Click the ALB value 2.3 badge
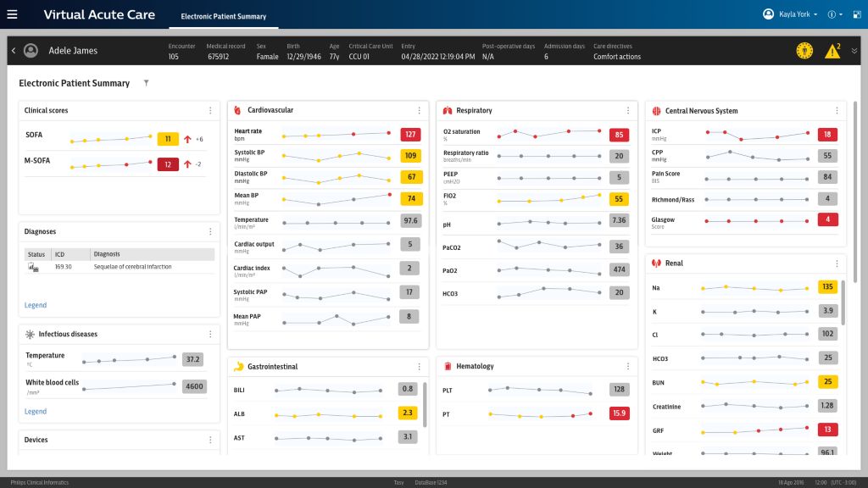Image resolution: width=868 pixels, height=488 pixels. tap(408, 413)
